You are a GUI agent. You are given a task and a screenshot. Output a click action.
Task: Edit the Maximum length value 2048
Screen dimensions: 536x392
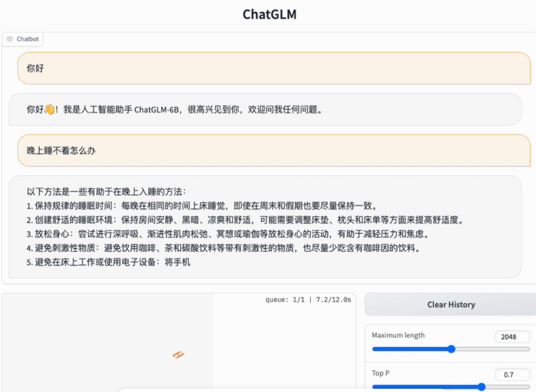[512, 337]
